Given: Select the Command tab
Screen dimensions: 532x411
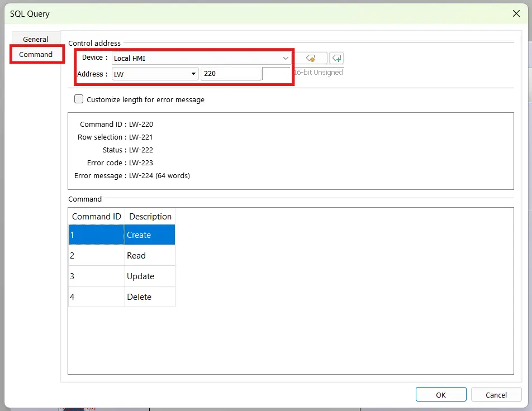Looking at the screenshot, I should [x=36, y=54].
